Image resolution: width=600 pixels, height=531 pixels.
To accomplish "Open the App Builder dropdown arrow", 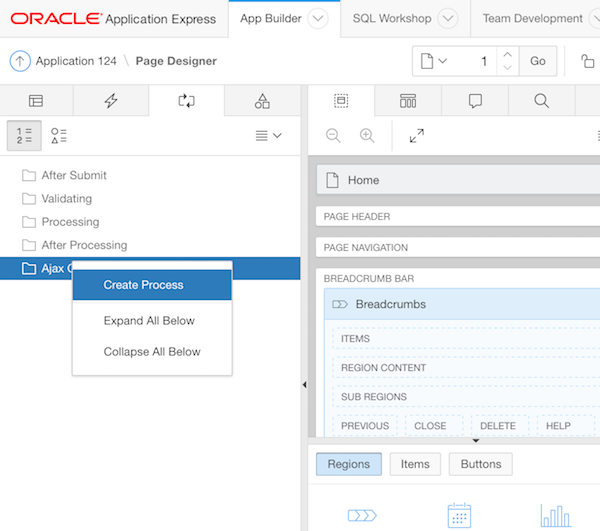I will coord(318,18).
